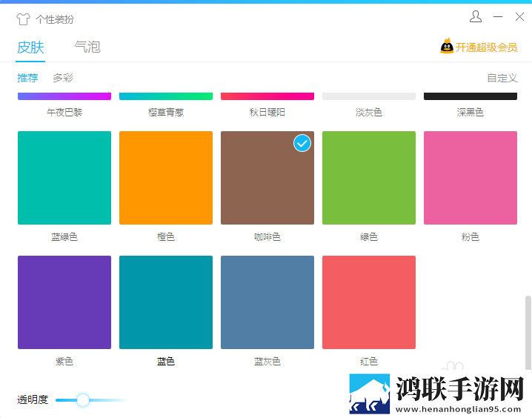Click the 红色 label text
This screenshot has height=418, width=532.
point(369,362)
